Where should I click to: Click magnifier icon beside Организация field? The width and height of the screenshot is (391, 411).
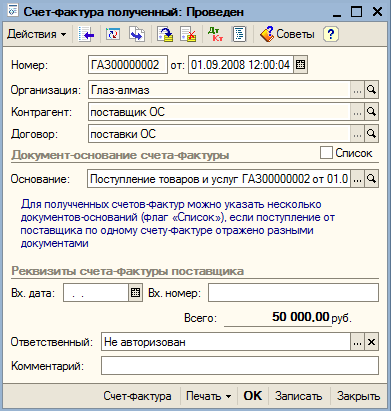(371, 90)
